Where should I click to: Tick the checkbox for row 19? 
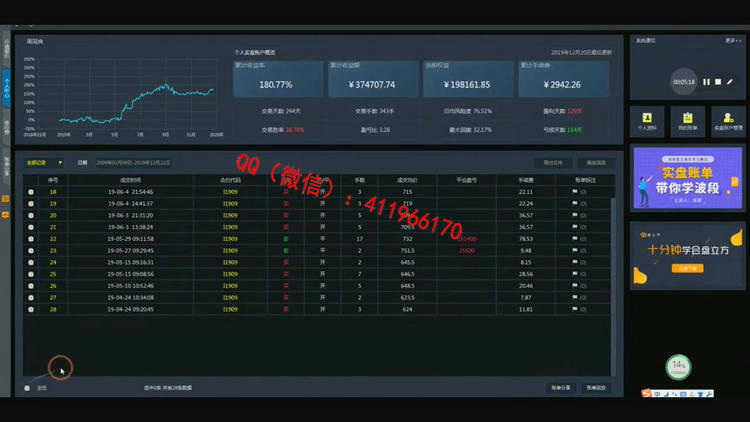[x=31, y=204]
